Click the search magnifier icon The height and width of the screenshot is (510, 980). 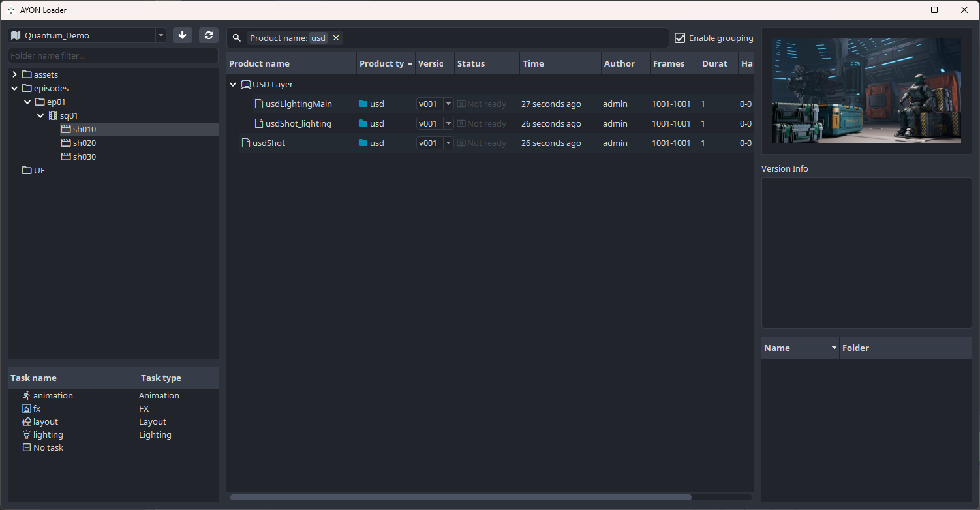click(237, 38)
